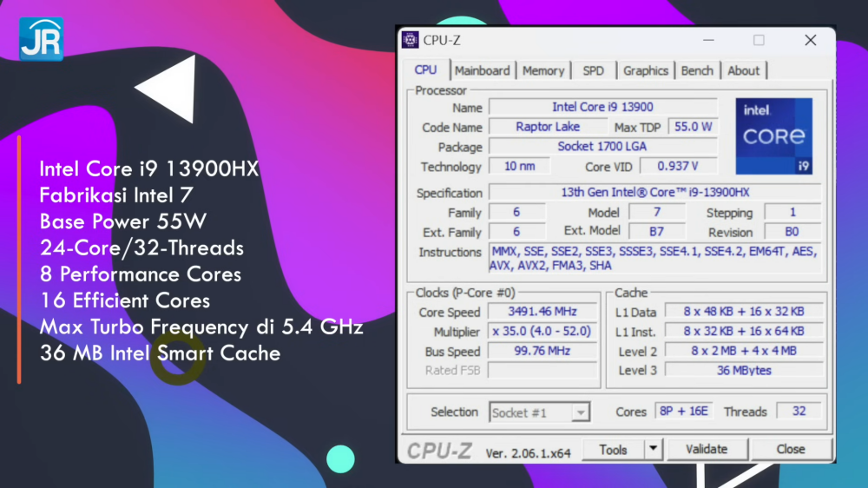The width and height of the screenshot is (868, 488).
Task: Show the About tab
Action: pyautogui.click(x=744, y=70)
